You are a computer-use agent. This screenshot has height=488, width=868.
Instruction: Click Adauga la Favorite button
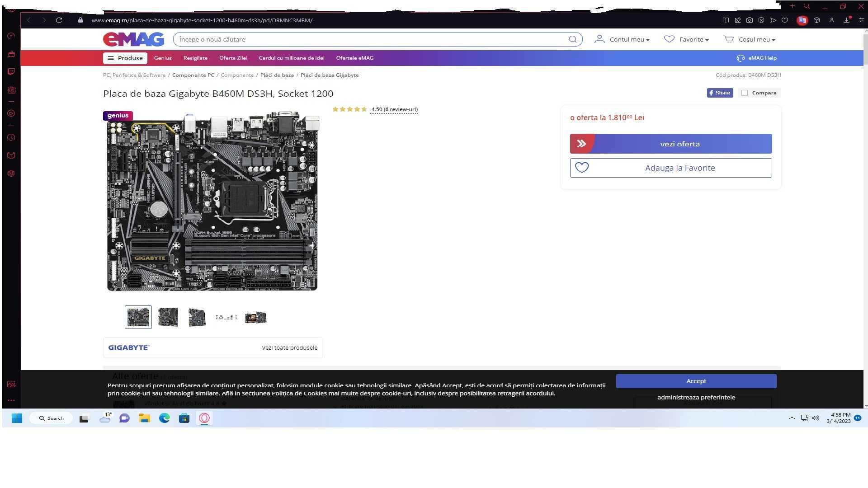click(x=671, y=168)
